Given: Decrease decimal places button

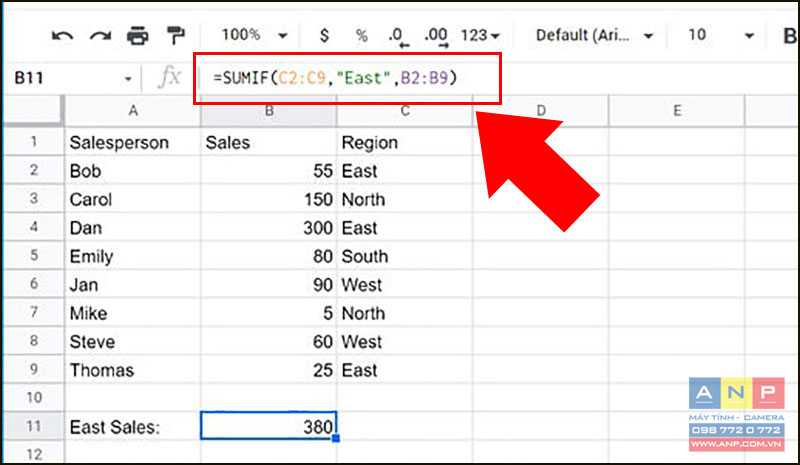Looking at the screenshot, I should coord(398,37).
